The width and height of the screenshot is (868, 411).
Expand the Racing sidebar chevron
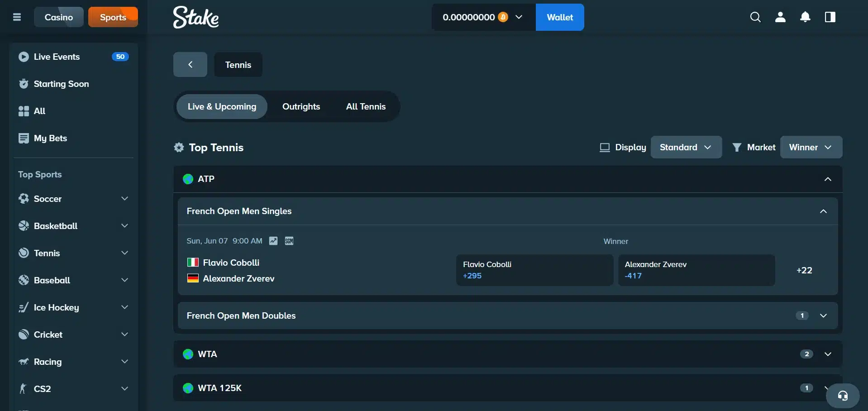[124, 362]
